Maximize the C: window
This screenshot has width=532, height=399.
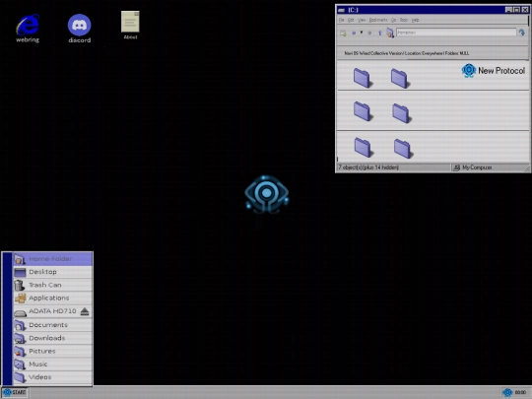click(516, 10)
